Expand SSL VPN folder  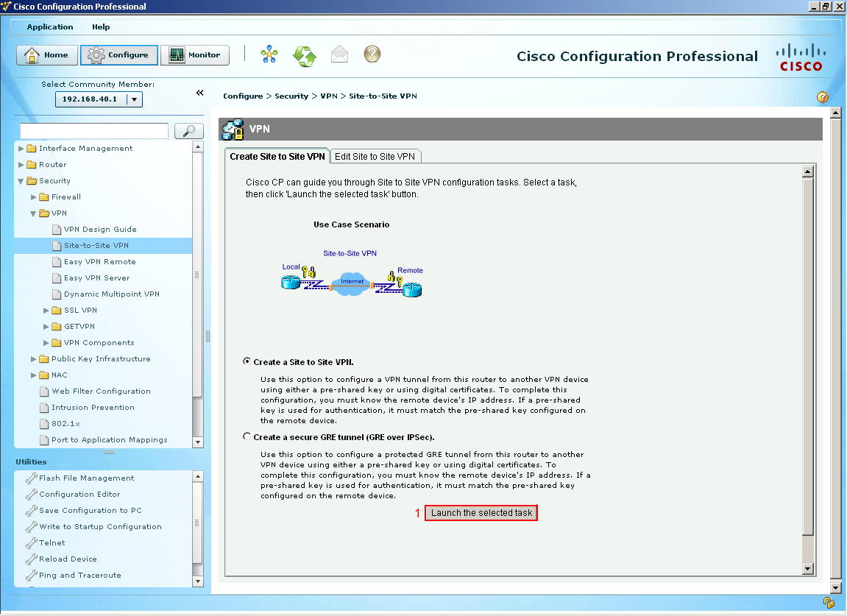coord(46,311)
